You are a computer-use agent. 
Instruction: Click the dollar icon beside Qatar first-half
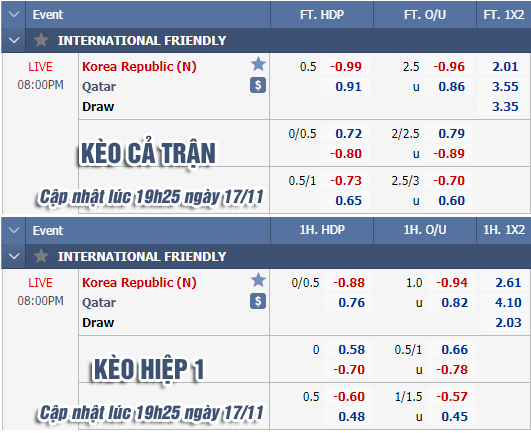[x=258, y=301]
